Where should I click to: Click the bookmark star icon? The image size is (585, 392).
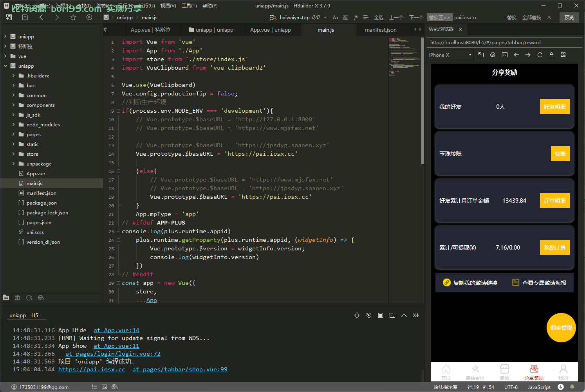click(x=73, y=17)
